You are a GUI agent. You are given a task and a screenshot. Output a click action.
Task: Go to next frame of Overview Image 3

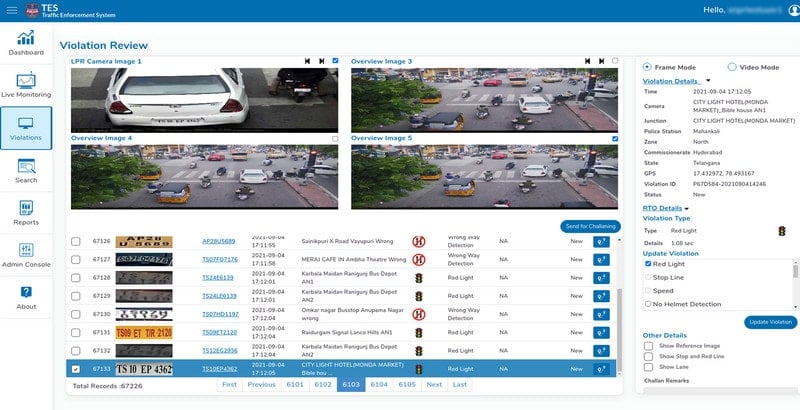pos(602,61)
